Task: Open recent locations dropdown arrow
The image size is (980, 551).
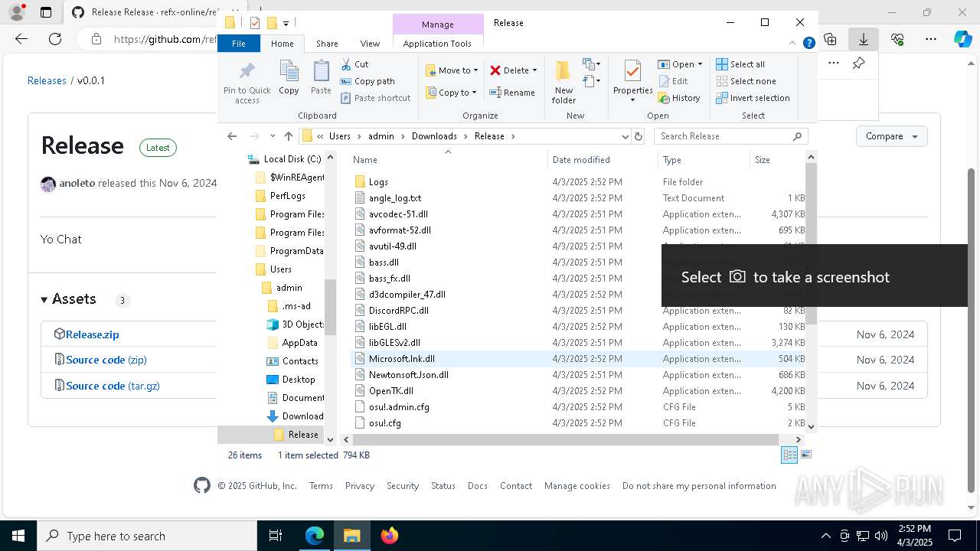Action: pyautogui.click(x=273, y=136)
